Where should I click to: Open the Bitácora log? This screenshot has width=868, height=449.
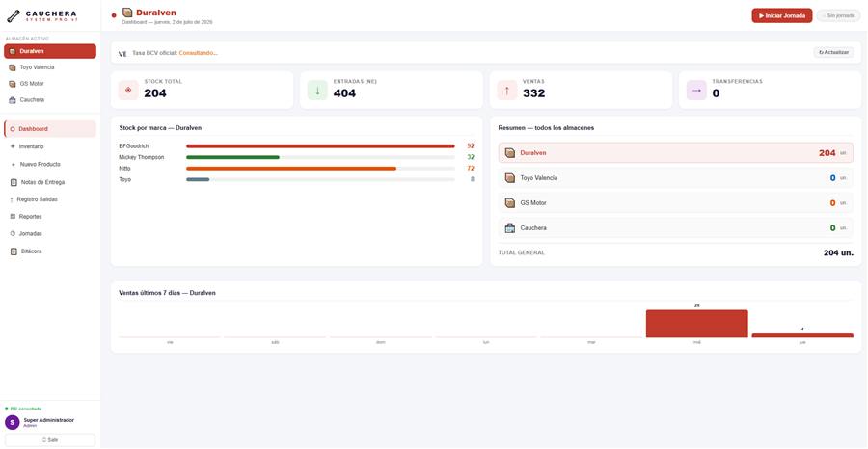coord(50,251)
